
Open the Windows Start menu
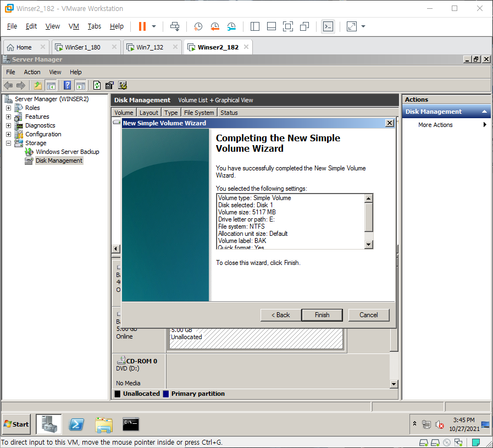point(16,424)
